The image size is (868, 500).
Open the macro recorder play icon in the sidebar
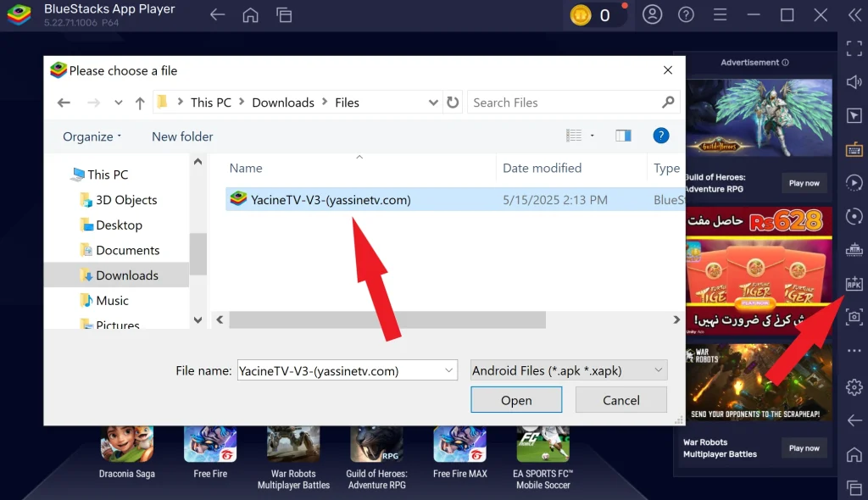[x=854, y=183]
